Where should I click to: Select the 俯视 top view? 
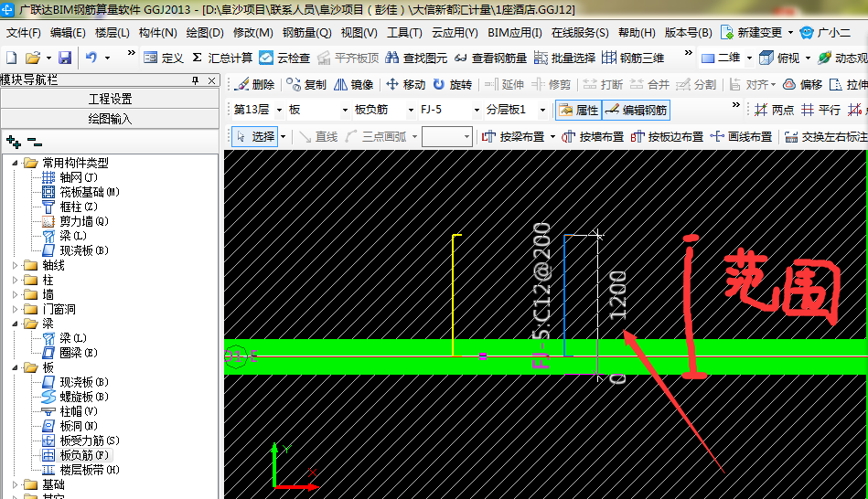[780, 58]
